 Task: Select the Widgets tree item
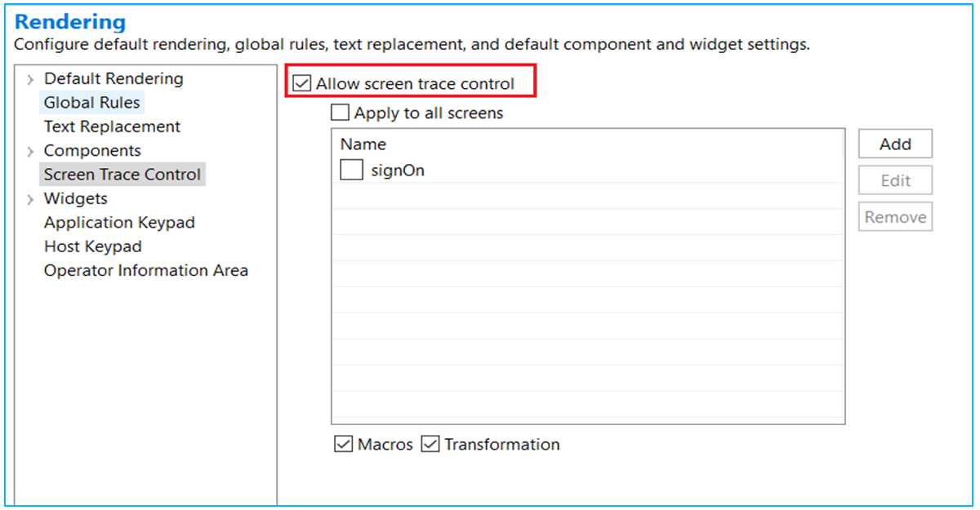[75, 199]
